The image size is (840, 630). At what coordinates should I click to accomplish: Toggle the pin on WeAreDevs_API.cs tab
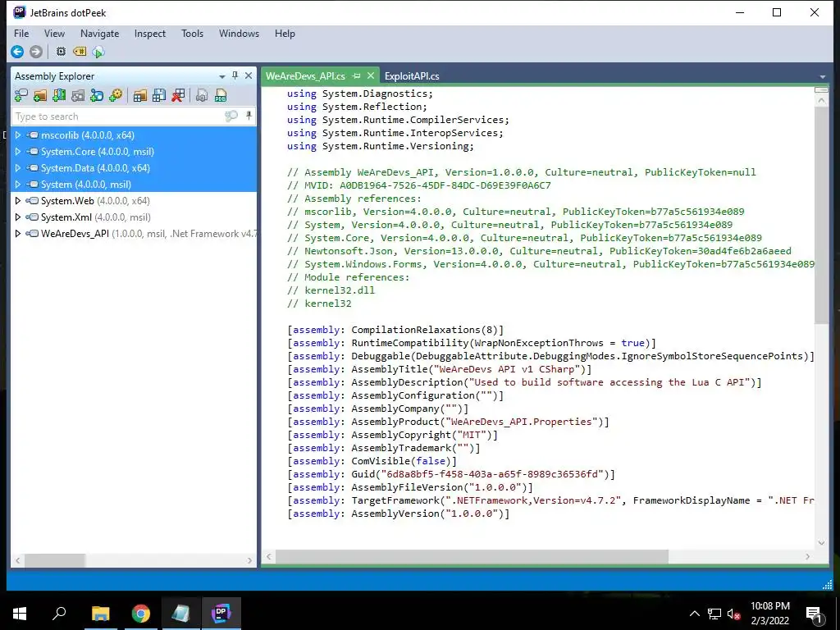pyautogui.click(x=357, y=76)
